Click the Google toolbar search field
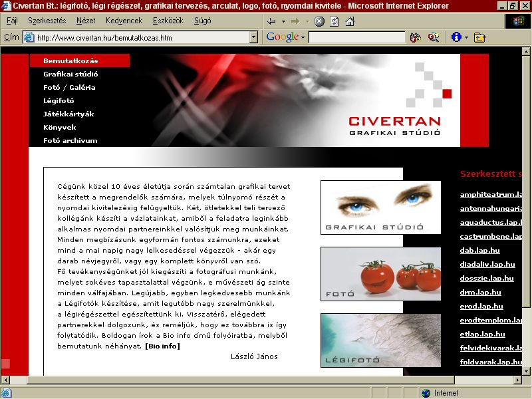532x399 pixels. tap(357, 37)
